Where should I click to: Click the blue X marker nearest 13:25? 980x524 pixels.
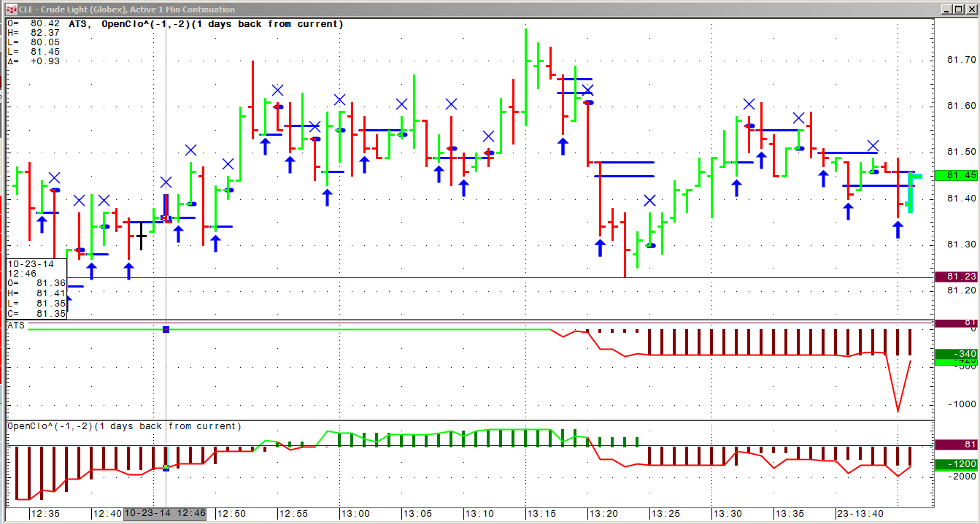(649, 201)
